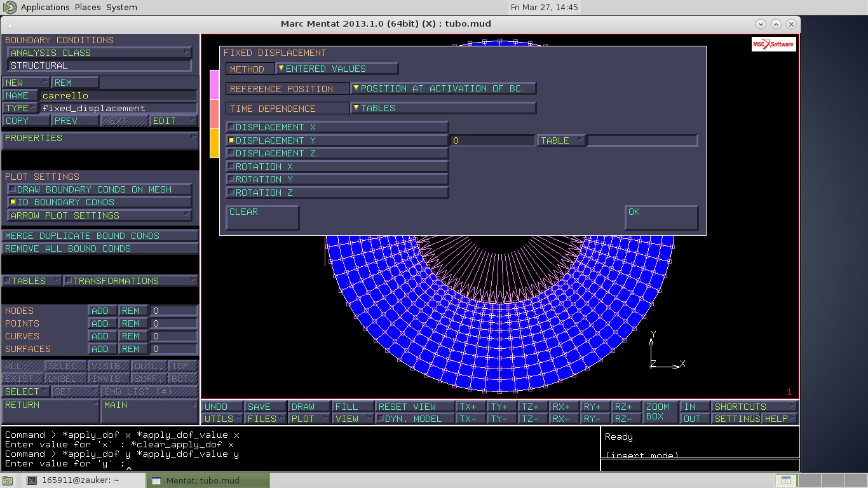868x488 pixels.
Task: Click FILL to fit the view
Action: coord(353,407)
